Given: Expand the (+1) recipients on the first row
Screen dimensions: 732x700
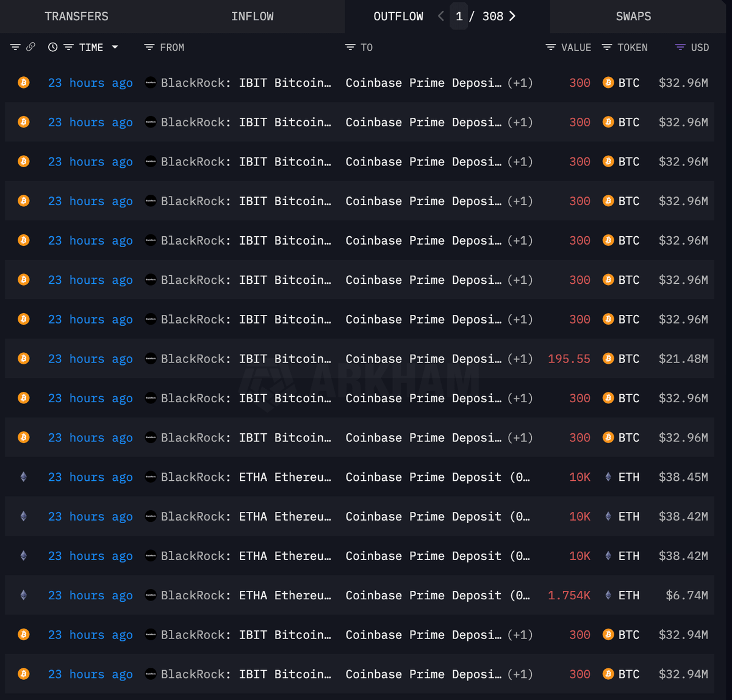Looking at the screenshot, I should [x=520, y=82].
